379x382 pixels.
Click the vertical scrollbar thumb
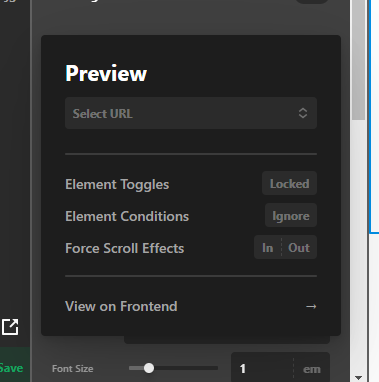359,60
